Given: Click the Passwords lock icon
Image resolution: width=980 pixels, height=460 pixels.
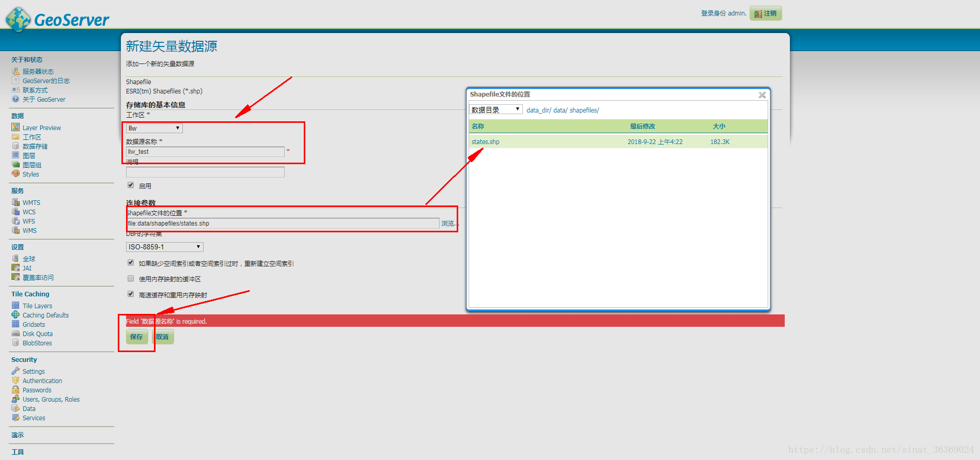Looking at the screenshot, I should 15,390.
